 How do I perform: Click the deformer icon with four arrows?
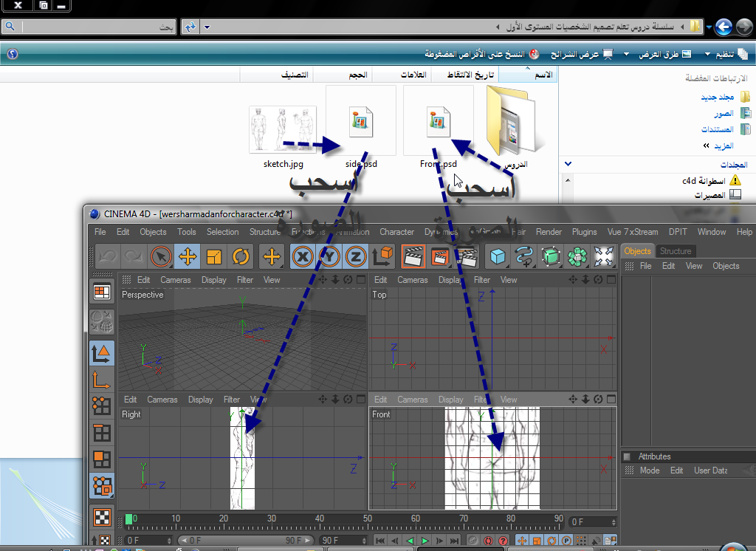[604, 256]
